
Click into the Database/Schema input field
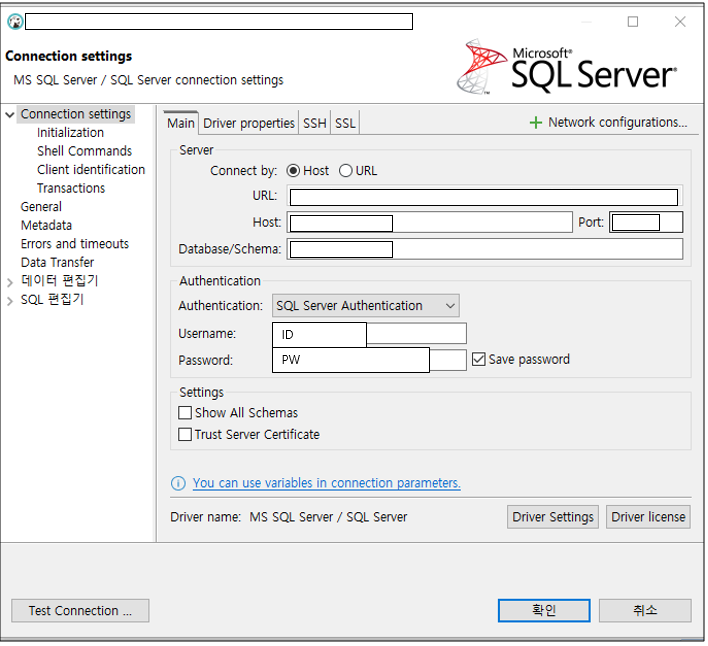[x=484, y=249]
